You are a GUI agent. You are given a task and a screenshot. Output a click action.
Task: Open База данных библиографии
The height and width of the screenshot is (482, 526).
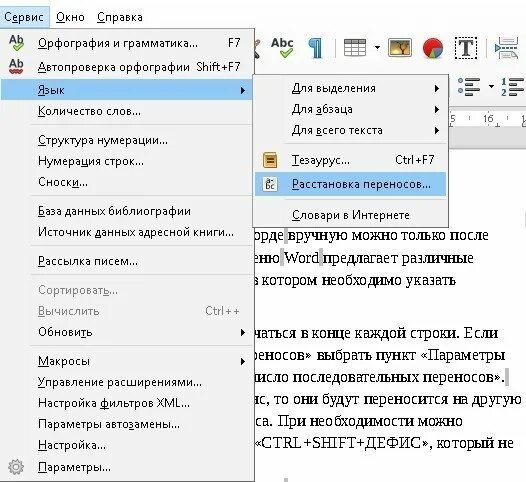[x=127, y=211]
